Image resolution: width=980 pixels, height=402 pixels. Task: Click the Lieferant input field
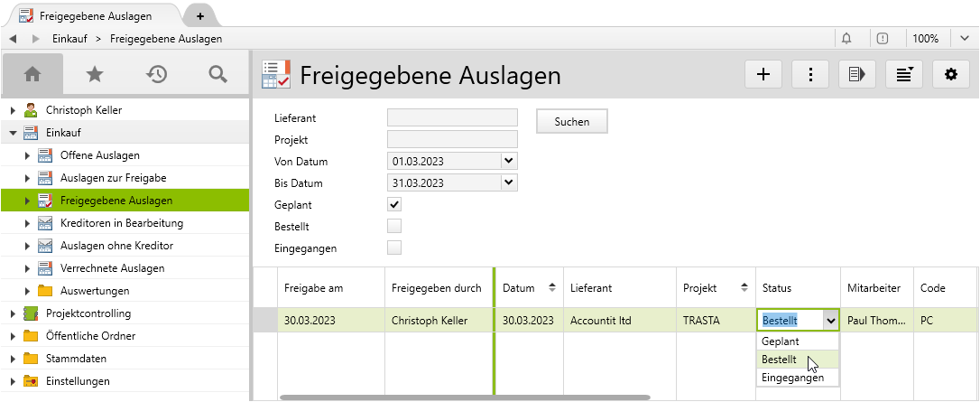(452, 117)
